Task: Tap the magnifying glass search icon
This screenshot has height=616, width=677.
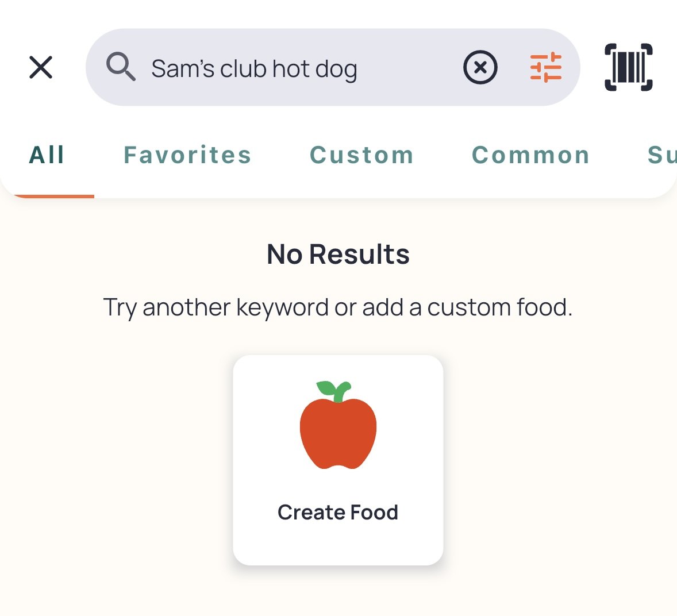Action: (121, 67)
